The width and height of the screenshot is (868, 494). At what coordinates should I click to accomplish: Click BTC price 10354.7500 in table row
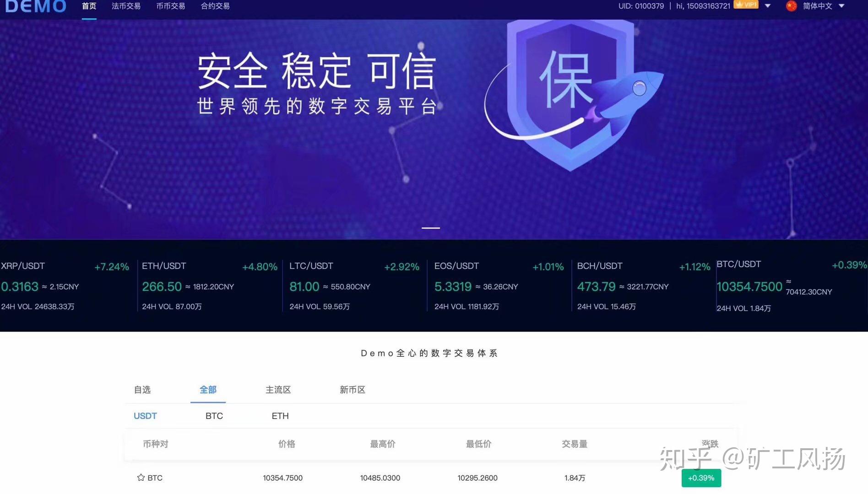tap(282, 478)
